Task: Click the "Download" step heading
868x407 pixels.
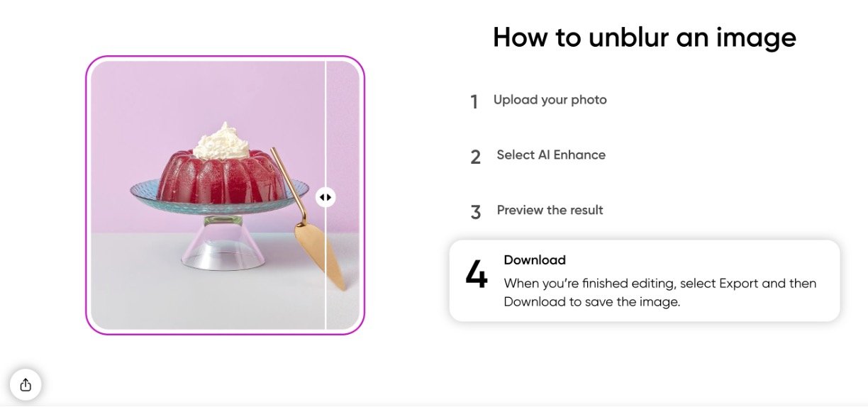Action: (535, 260)
